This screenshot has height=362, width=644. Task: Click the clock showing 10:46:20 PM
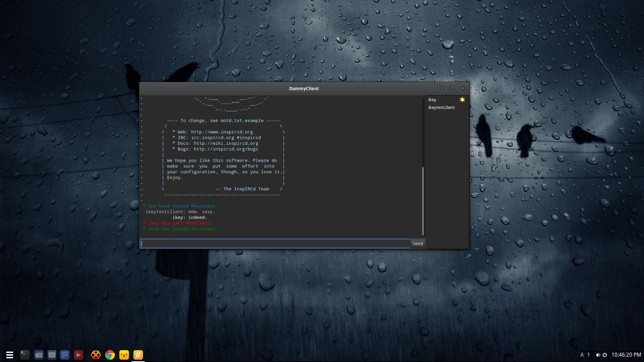[626, 355]
